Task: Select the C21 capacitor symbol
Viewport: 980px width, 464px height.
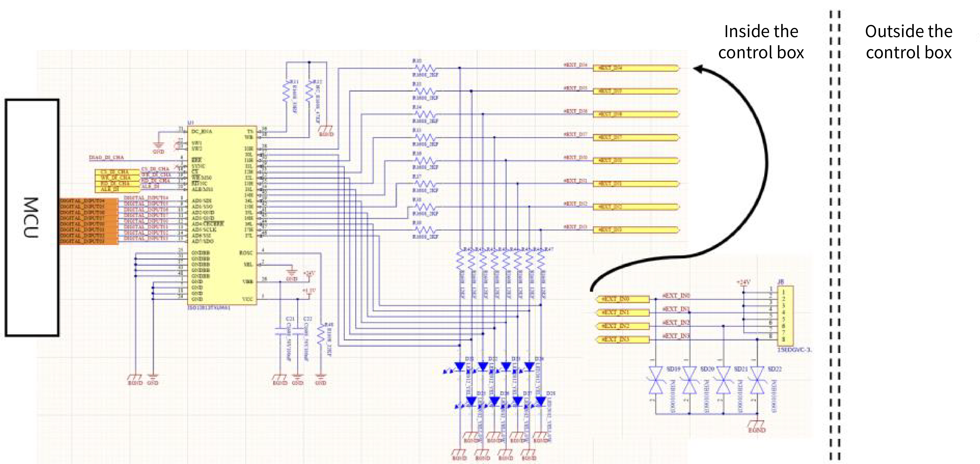Action: pos(280,332)
